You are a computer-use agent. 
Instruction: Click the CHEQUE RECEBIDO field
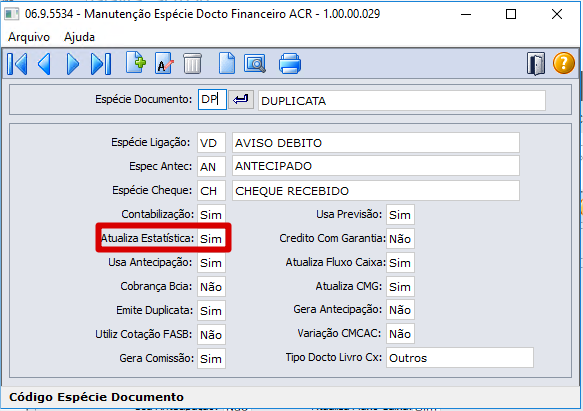(376, 191)
